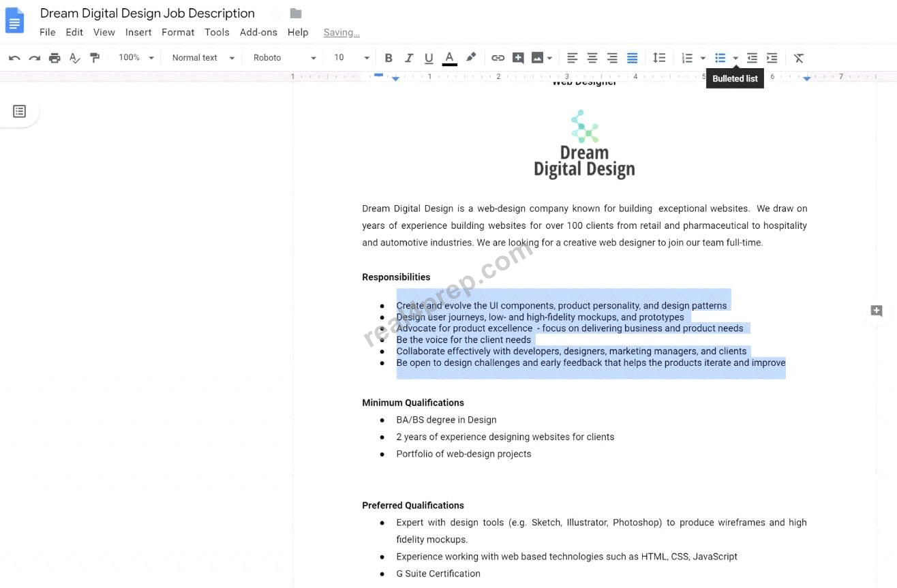Viewport: 897px width, 588px height.
Task: Select the Paint format roller icon
Action: (95, 58)
